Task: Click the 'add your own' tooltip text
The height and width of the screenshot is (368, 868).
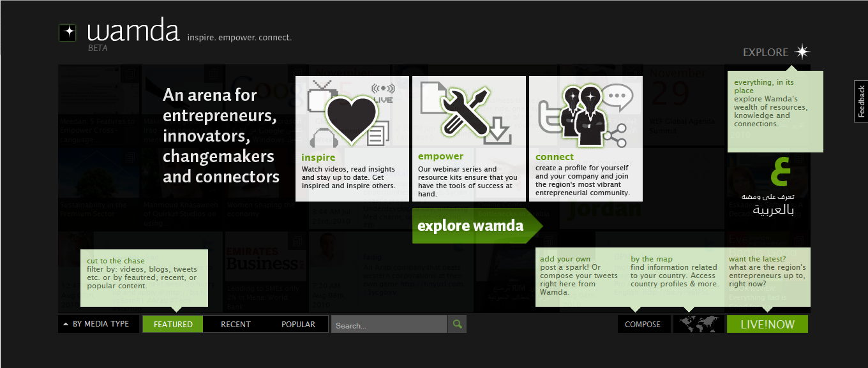Action: click(580, 276)
